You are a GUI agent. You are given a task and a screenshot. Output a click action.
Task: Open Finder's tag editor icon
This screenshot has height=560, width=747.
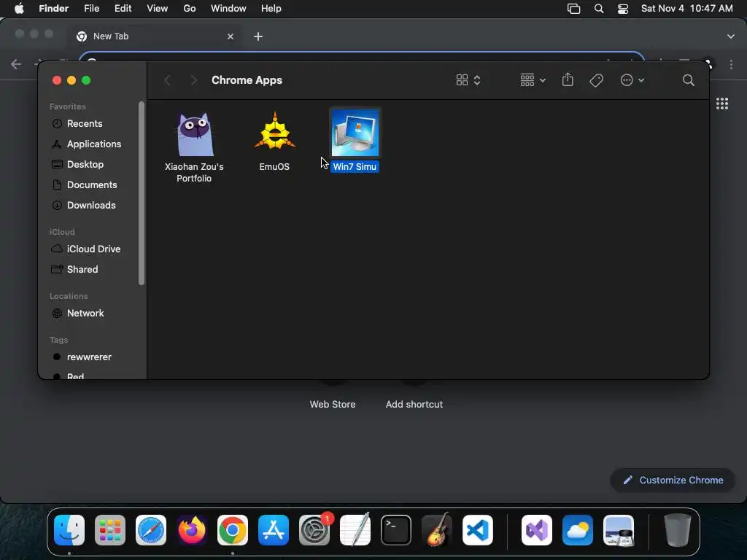tap(596, 80)
